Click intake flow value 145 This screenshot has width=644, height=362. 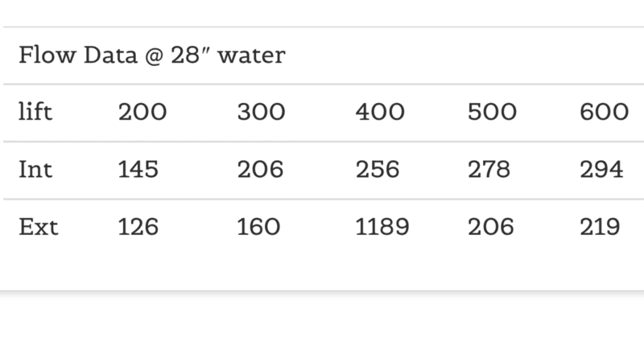click(x=138, y=170)
